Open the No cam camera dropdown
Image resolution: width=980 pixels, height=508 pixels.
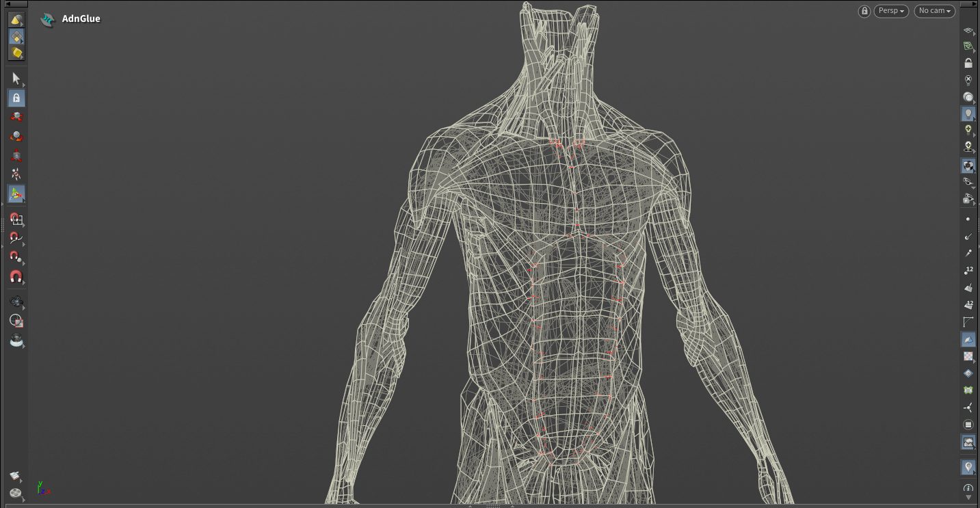[x=934, y=11]
